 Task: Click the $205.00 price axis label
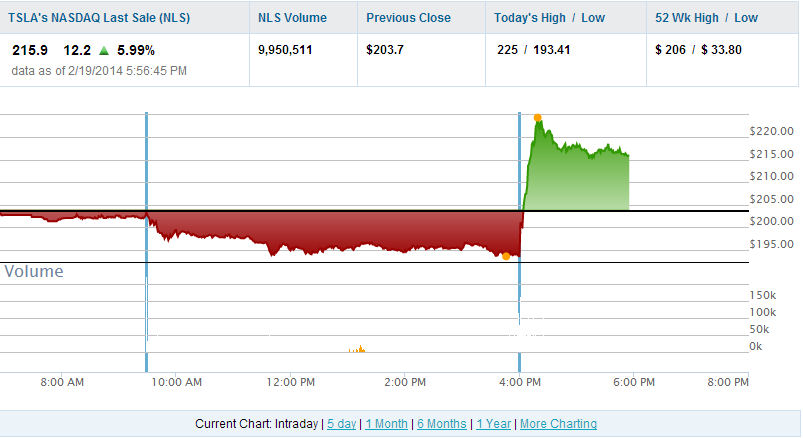(771, 199)
